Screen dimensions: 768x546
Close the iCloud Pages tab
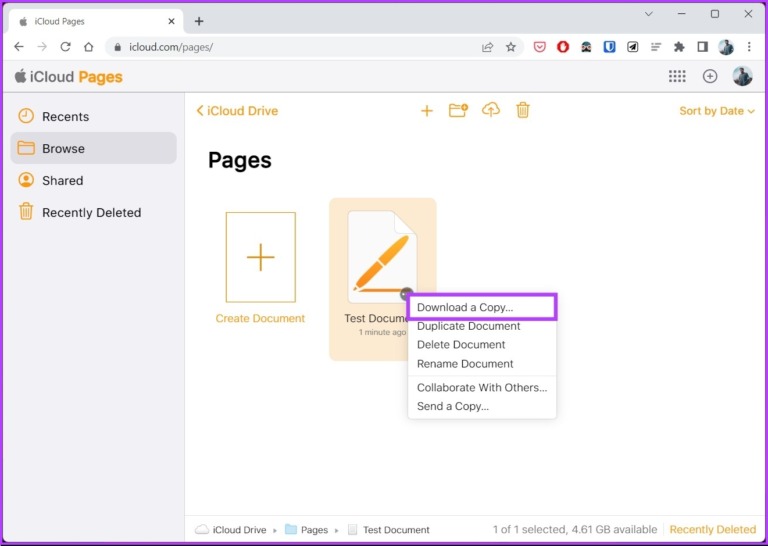coord(171,22)
